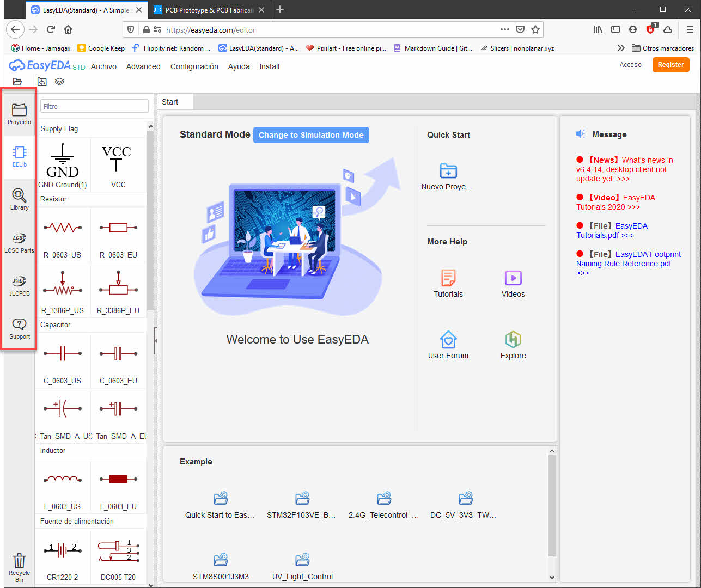The image size is (701, 588).
Task: Open the Support sidebar icon
Action: coord(19,329)
